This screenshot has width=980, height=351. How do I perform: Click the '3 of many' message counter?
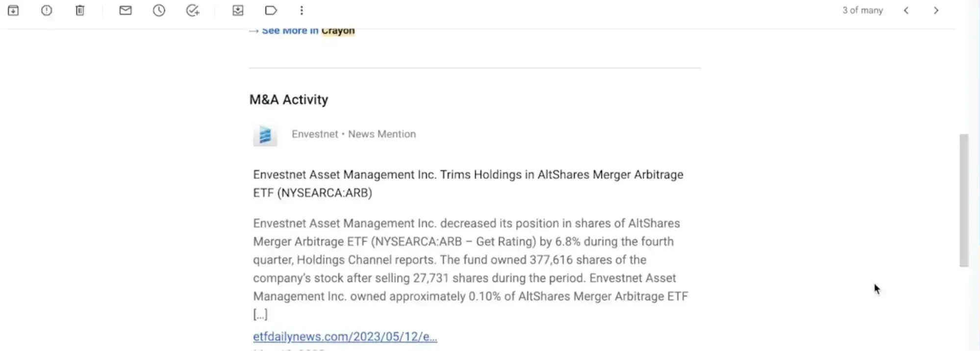point(862,10)
